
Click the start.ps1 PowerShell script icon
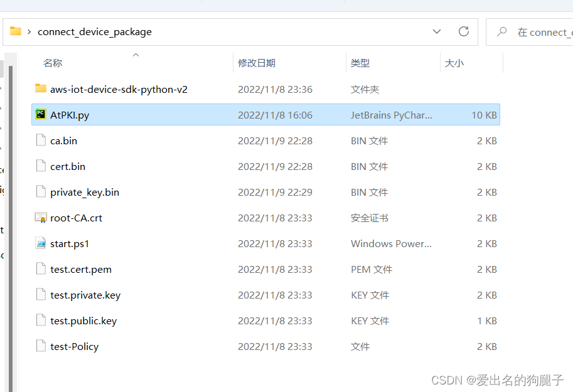(x=41, y=243)
